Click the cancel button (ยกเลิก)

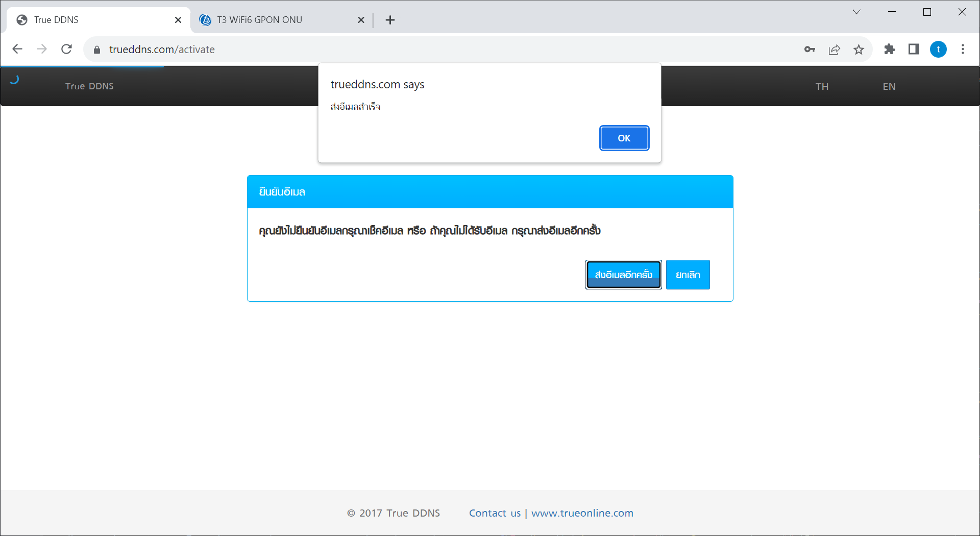[688, 275]
